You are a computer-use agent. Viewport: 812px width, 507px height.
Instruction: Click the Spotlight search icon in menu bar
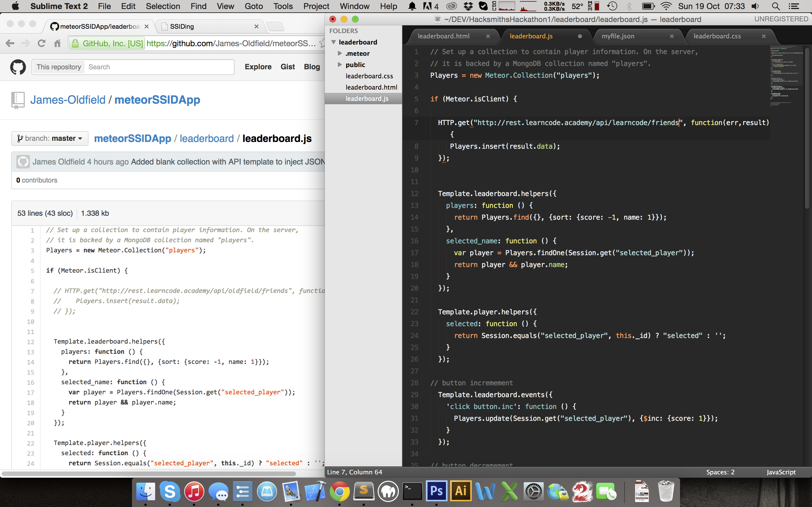coord(775,6)
